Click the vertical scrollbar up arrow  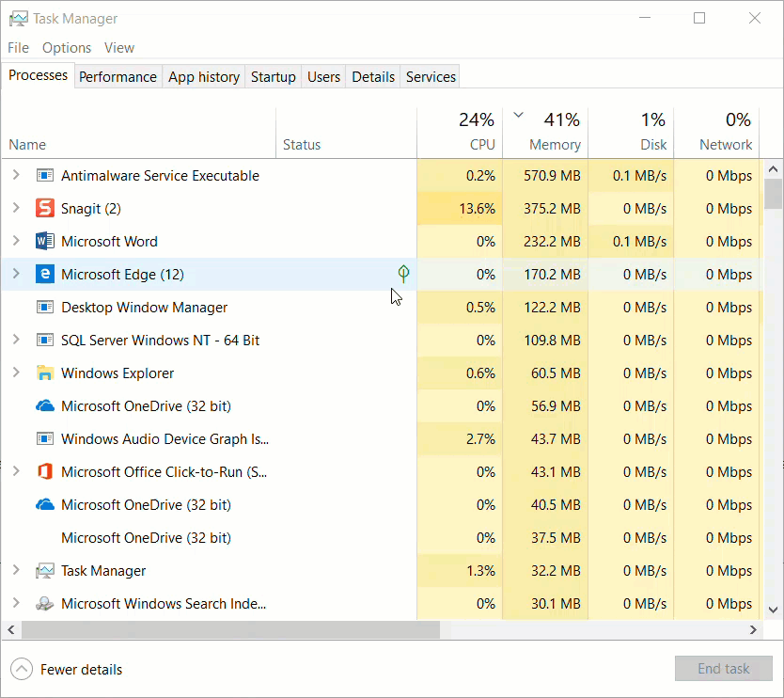(x=774, y=169)
